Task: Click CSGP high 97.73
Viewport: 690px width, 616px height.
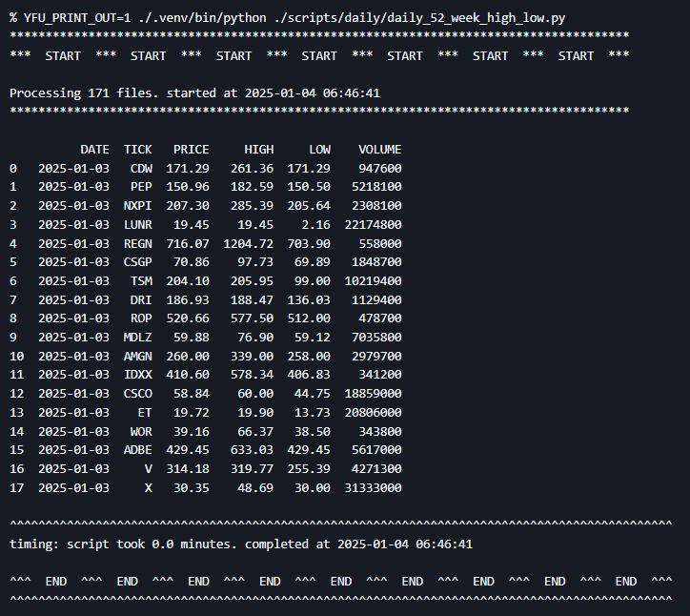Action: [255, 262]
